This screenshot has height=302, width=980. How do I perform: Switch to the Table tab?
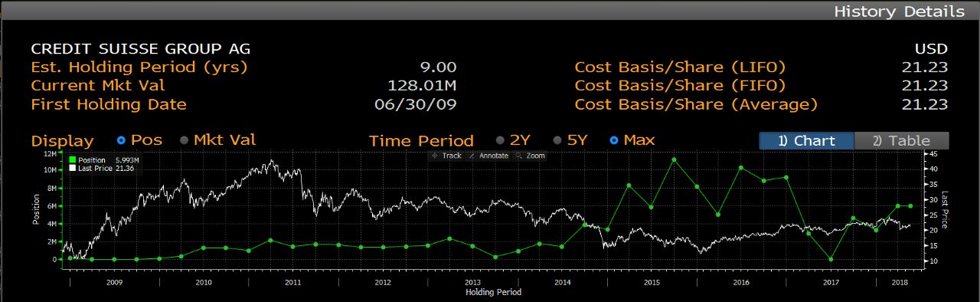[x=902, y=141]
